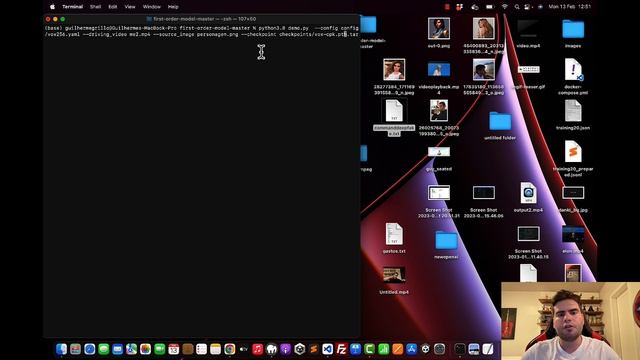Screen dimensions: 640x360
Task: Open Pages from the Dock
Action: click(x=398, y=349)
